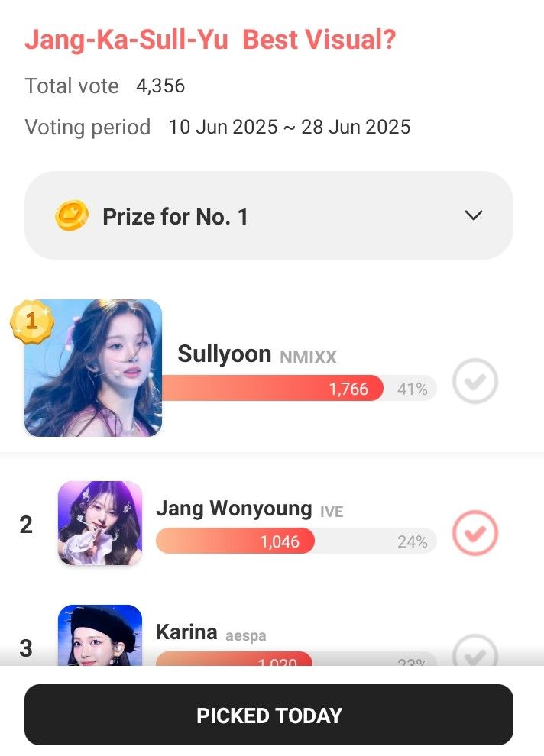Open Jang Wonyoung's profile photo
The height and width of the screenshot is (756, 544).
(100, 523)
